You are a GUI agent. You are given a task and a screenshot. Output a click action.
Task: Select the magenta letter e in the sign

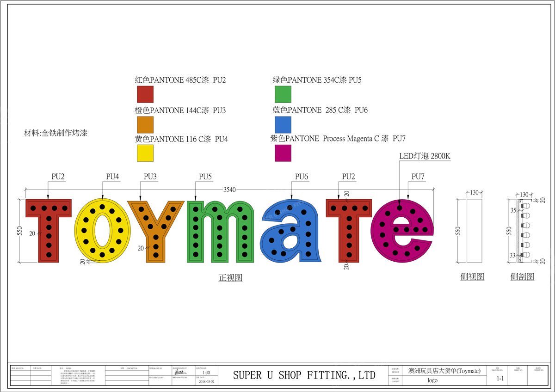403,231
